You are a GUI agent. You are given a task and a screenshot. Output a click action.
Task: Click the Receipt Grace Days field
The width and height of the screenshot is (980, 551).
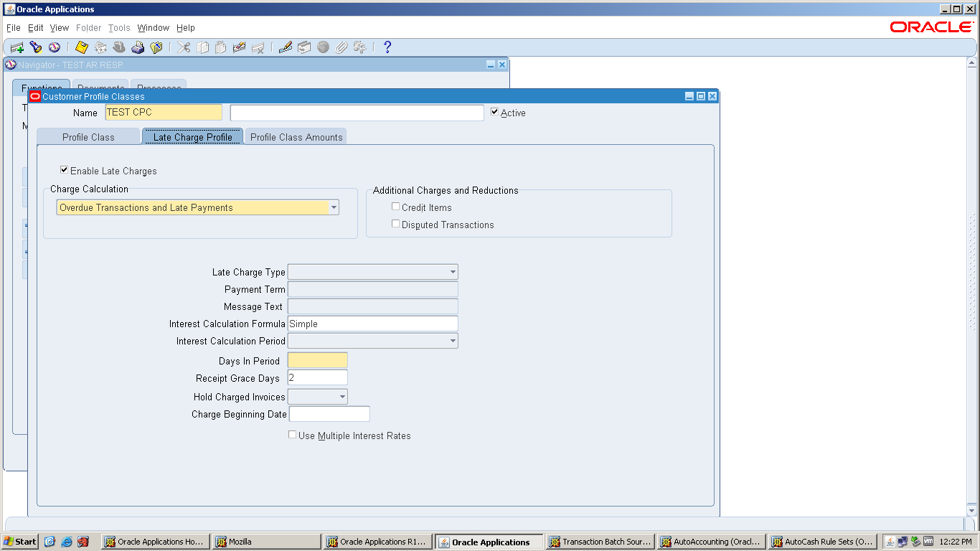[x=317, y=377]
